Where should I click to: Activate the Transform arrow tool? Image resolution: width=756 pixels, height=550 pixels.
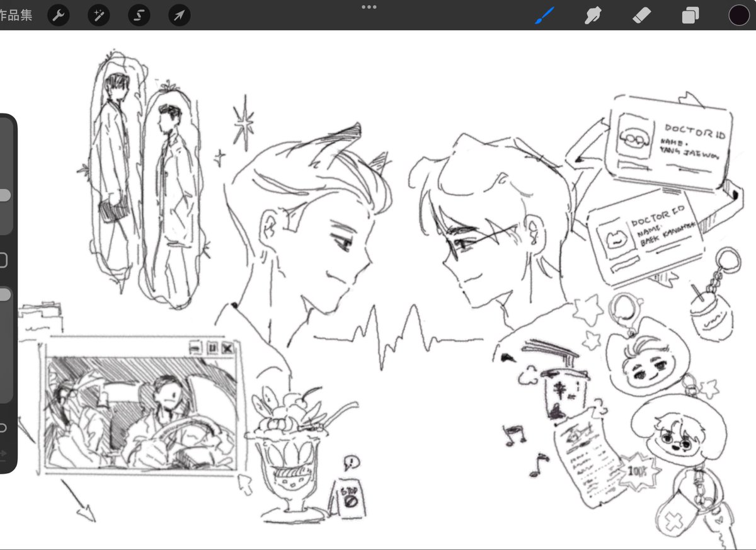pos(180,15)
